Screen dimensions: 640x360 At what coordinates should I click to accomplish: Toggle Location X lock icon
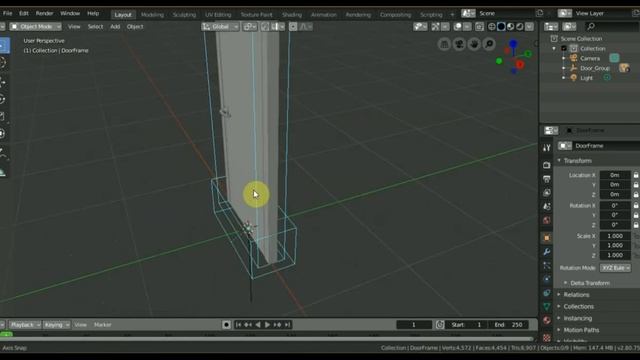pos(636,175)
